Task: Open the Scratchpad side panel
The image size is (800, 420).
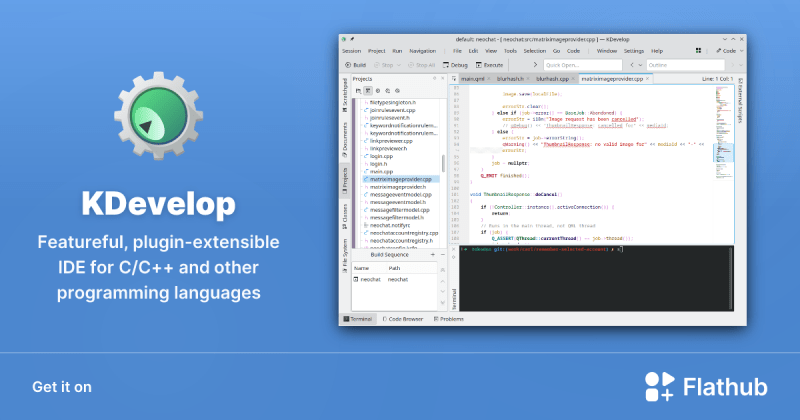Action: [345, 95]
